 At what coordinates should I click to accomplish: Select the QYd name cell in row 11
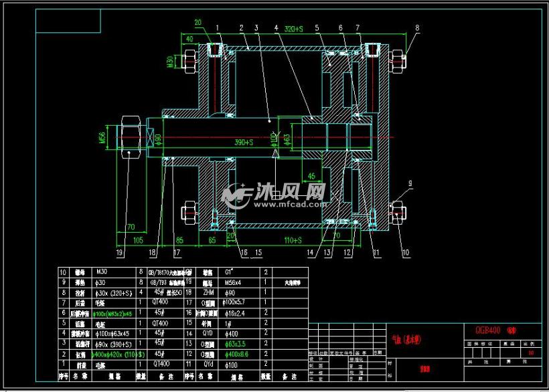point(208,365)
